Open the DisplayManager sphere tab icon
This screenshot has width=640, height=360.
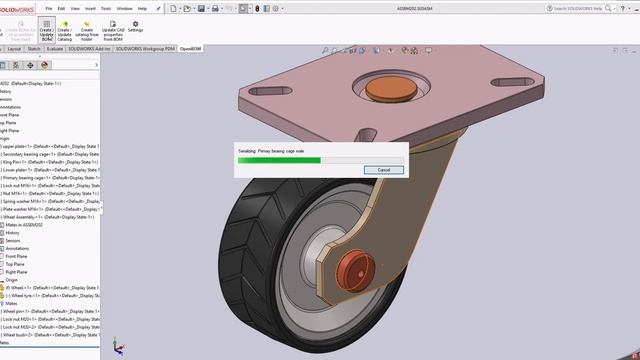[x=44, y=65]
